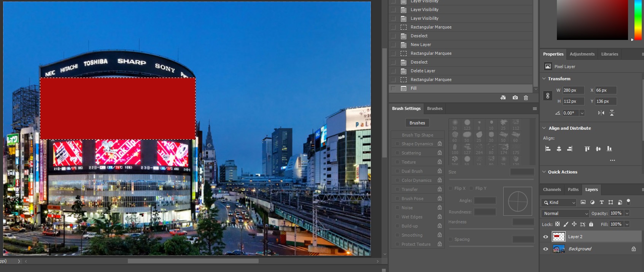Open the rotation angle dropdown
This screenshot has height=272, width=644.
click(x=582, y=113)
